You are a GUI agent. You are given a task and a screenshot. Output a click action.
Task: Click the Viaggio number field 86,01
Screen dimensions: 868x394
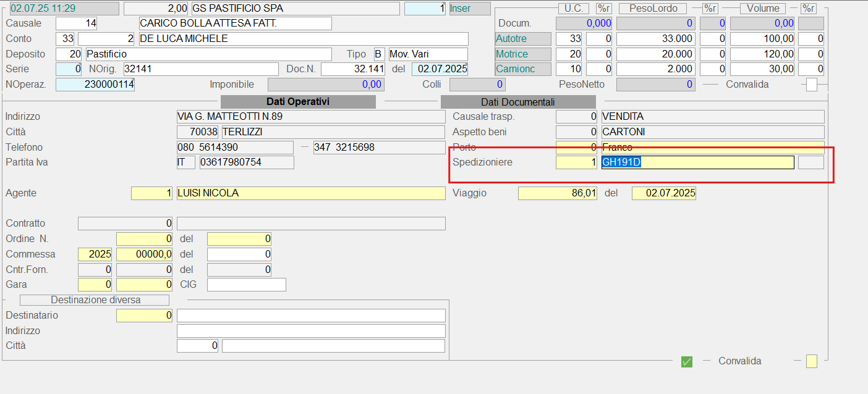(x=558, y=193)
